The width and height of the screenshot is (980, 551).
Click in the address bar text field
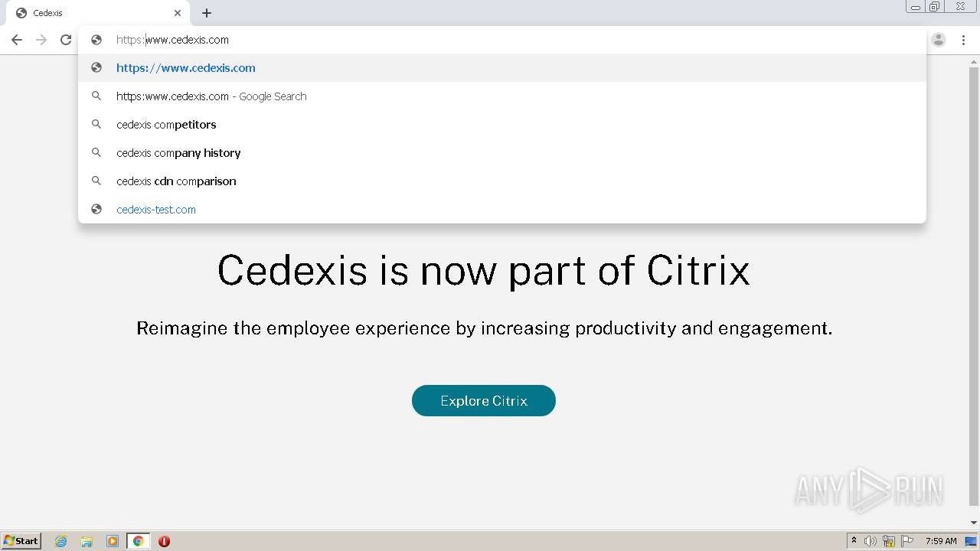pos(459,40)
